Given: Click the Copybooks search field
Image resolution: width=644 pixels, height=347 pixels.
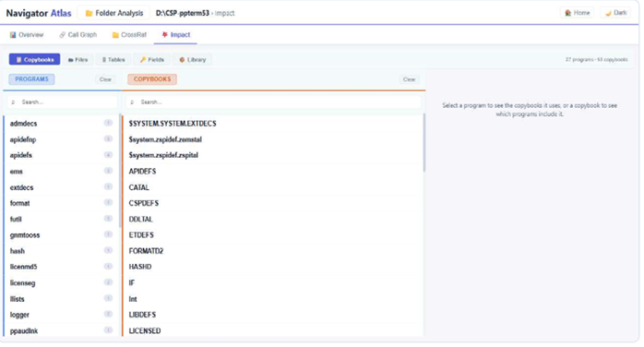Looking at the screenshot, I should [x=273, y=102].
